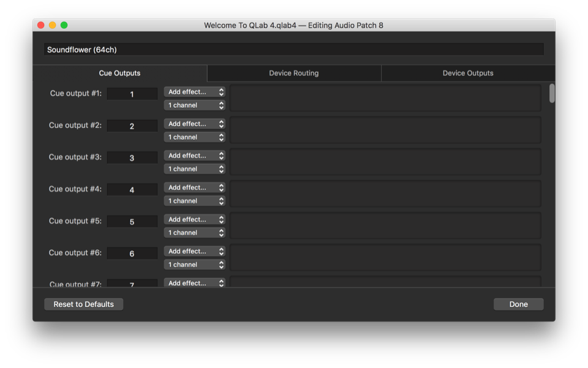
Task: Click the Soundflower (64ch) patch name field
Action: click(293, 50)
